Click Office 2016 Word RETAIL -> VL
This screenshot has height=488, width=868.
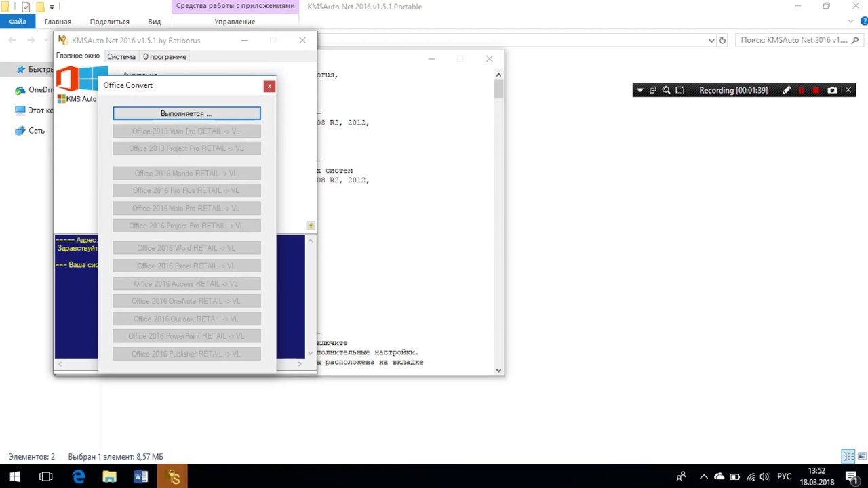coord(186,248)
